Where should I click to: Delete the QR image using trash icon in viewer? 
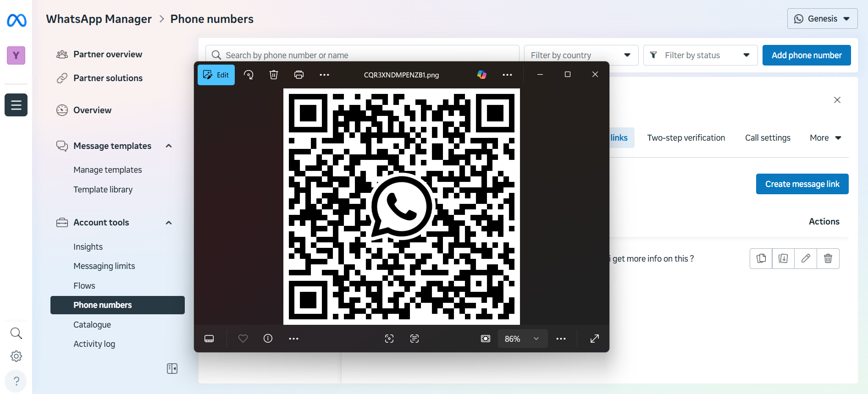[274, 75]
